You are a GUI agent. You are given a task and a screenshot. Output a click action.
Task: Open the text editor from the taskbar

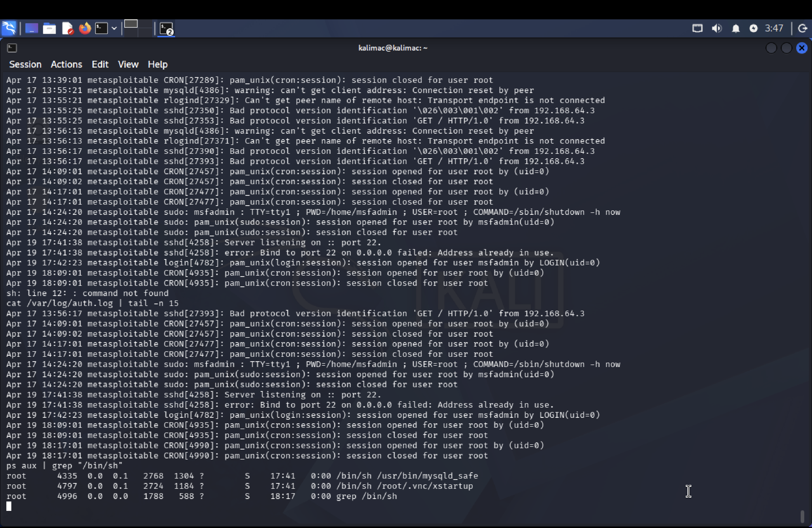point(68,28)
